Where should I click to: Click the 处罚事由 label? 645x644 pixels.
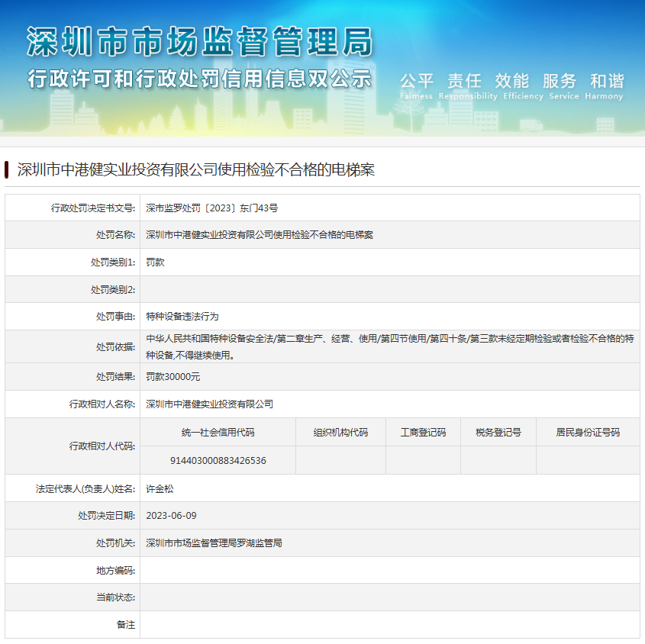click(x=115, y=317)
